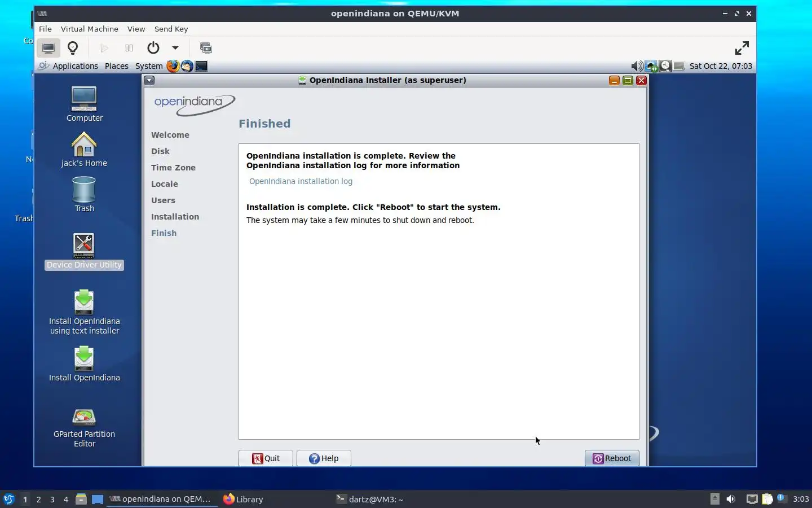Click host clock showing 3:03
Viewport: 812px width, 508px height.
pos(801,499)
